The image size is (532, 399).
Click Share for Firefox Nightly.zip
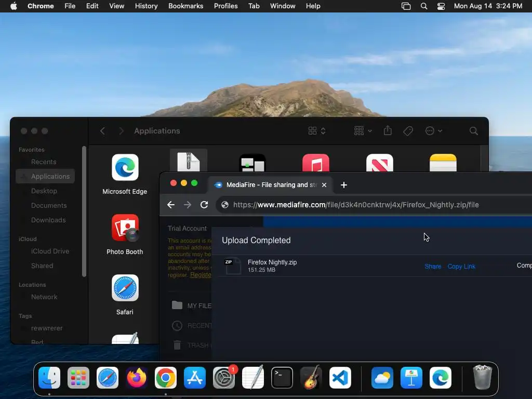(x=433, y=267)
